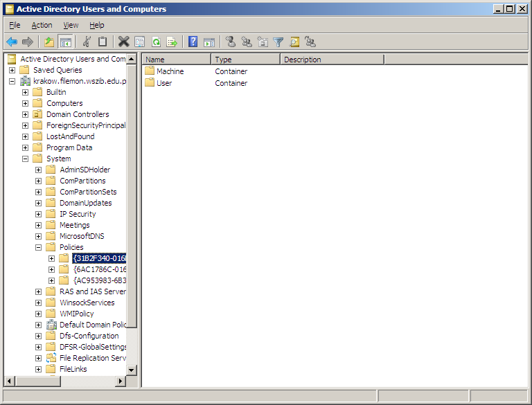Image resolution: width=532 pixels, height=405 pixels.
Task: Select the IP Security container
Action: coord(78,215)
